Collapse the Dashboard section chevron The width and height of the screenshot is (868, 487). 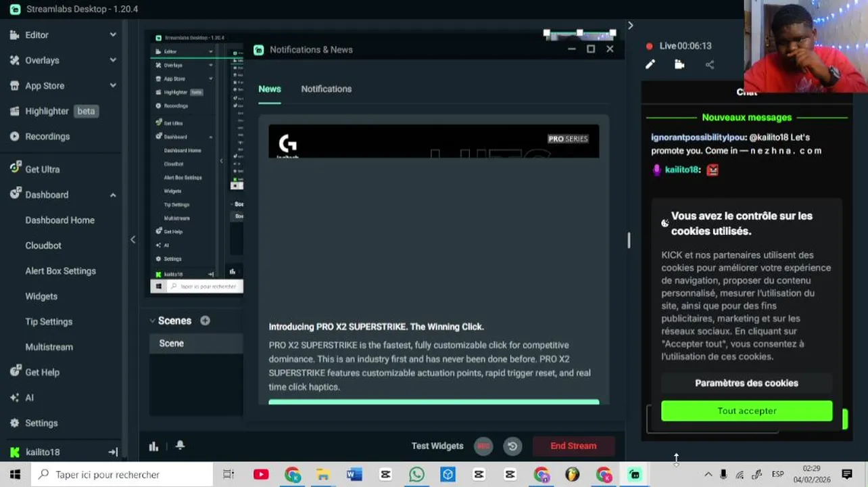(x=113, y=195)
